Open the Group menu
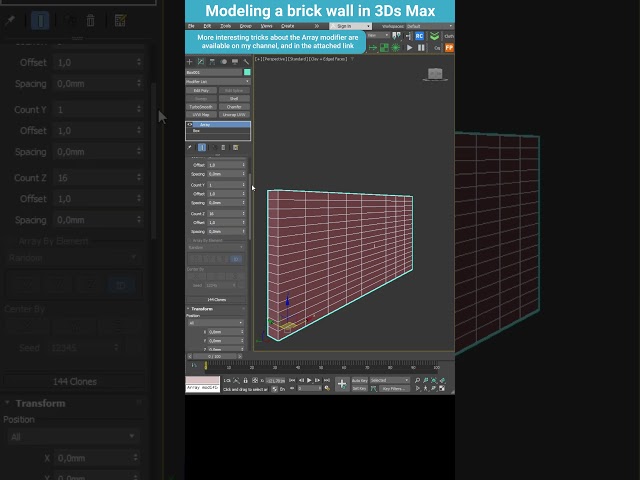 245,26
